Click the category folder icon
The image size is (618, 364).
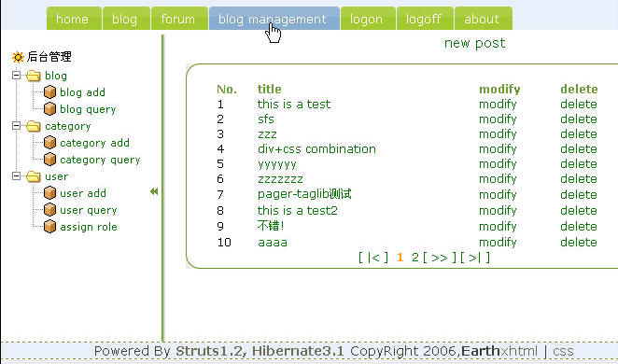point(34,126)
